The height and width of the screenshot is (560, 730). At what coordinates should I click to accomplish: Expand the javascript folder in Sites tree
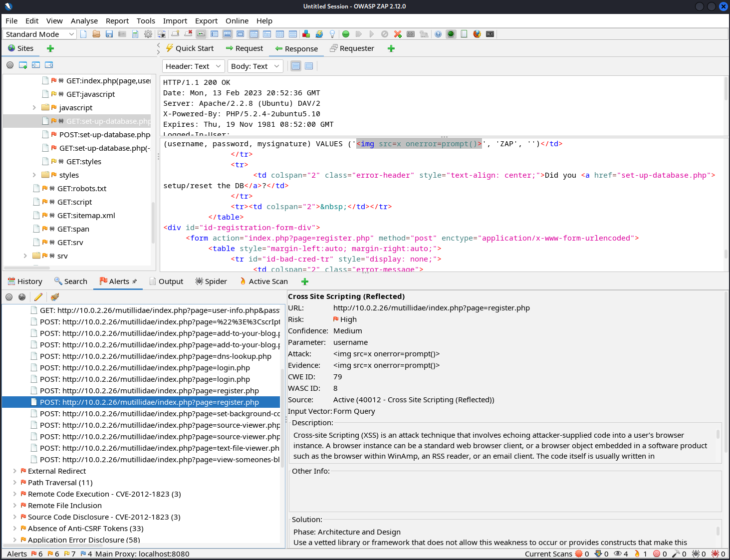coord(34,107)
